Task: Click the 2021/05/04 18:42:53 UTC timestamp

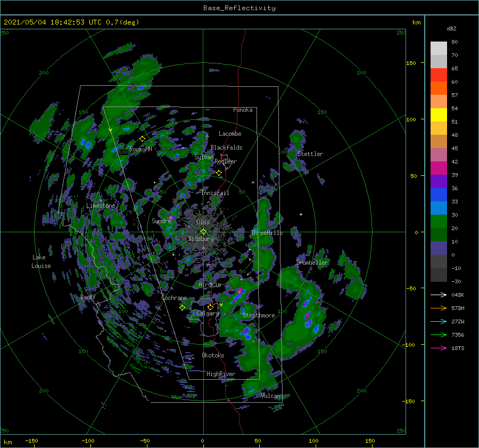Action: (x=71, y=22)
